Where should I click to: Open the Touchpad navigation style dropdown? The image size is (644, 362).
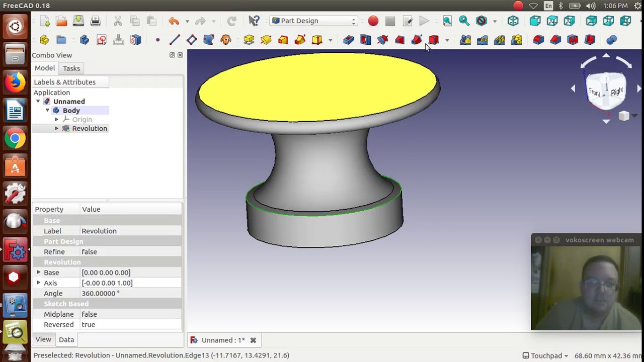545,355
